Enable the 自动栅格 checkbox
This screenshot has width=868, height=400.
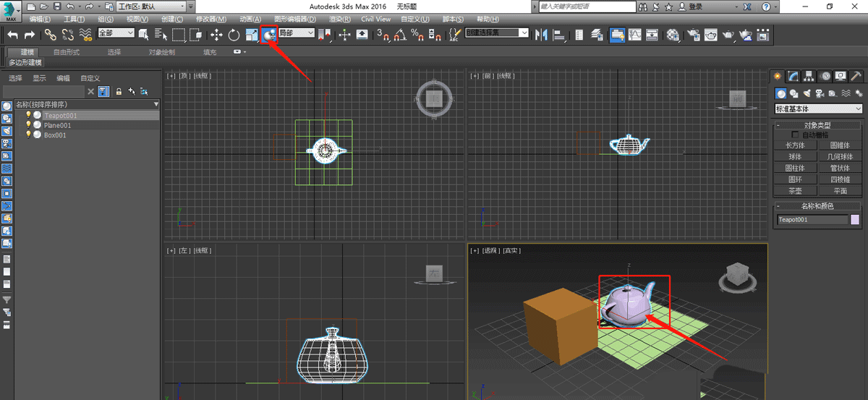pyautogui.click(x=796, y=135)
